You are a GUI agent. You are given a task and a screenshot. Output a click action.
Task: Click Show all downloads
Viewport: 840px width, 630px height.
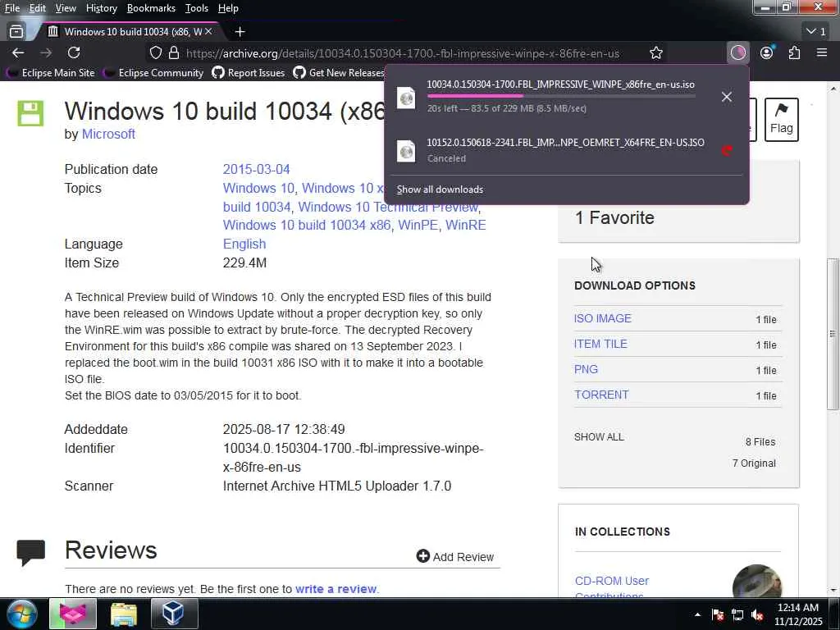440,189
